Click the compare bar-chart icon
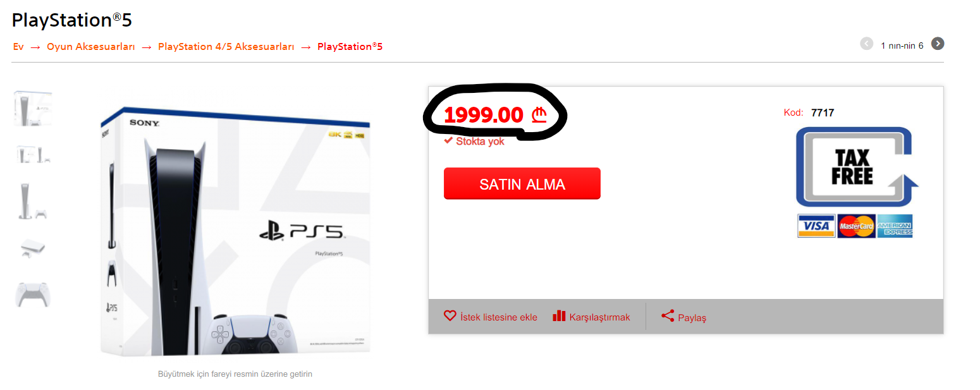The image size is (980, 390). tap(559, 315)
